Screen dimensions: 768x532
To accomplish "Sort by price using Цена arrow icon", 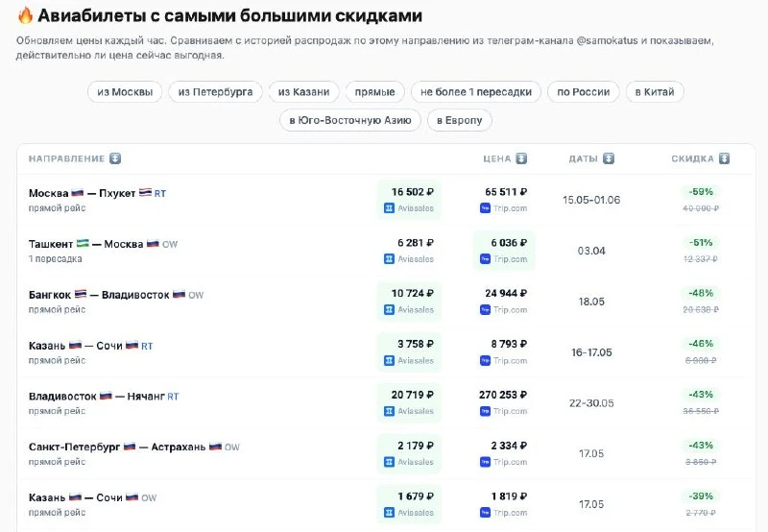I will tap(521, 158).
